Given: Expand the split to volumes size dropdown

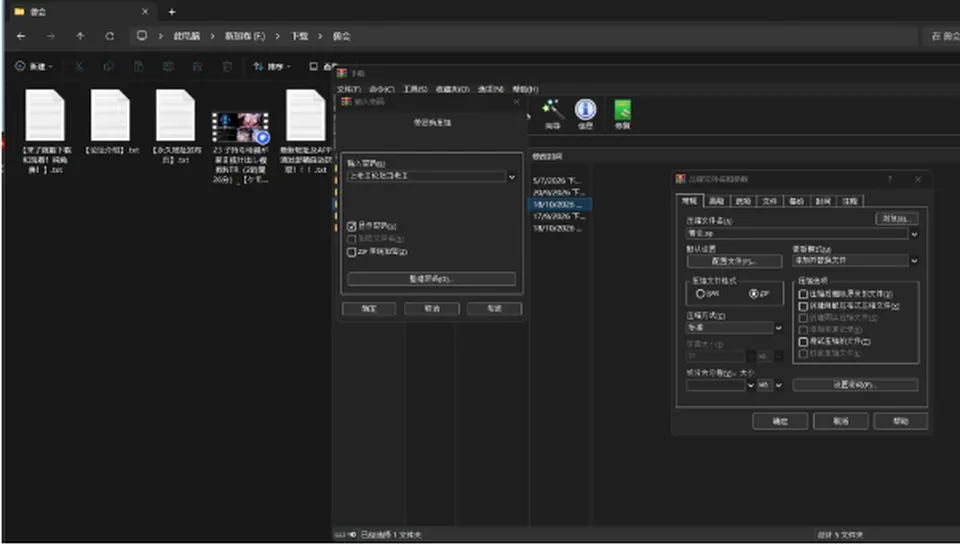Looking at the screenshot, I should (x=751, y=385).
